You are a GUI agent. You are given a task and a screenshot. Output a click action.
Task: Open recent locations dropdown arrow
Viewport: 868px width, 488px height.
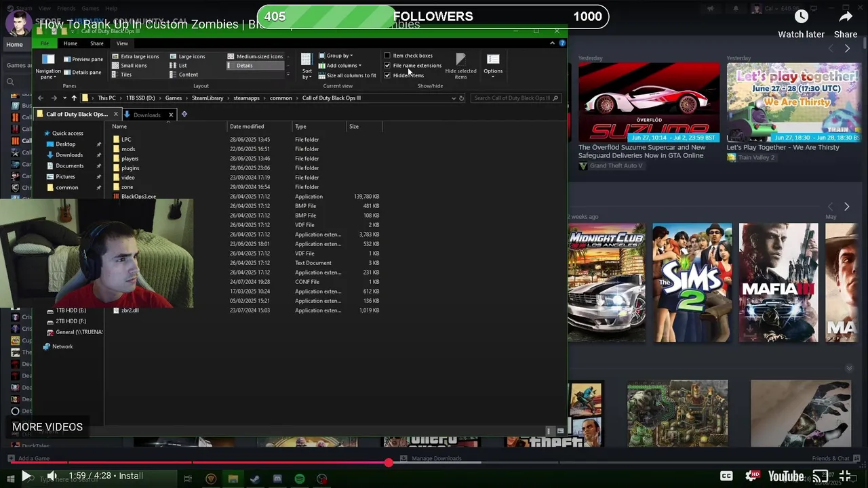[64, 98]
